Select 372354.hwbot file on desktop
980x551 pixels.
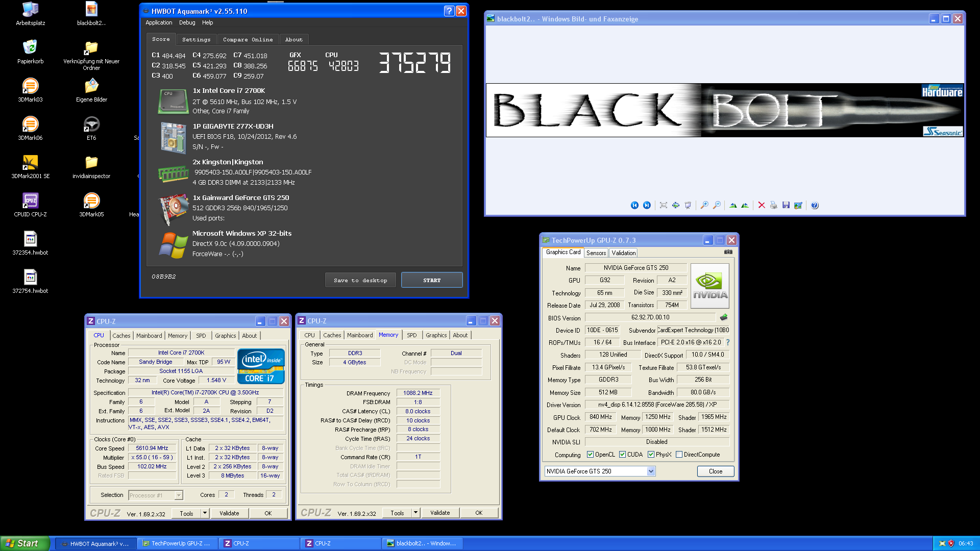click(30, 243)
